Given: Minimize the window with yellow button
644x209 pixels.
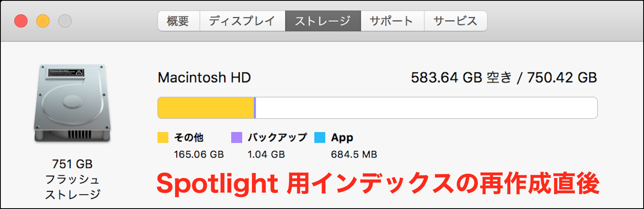Looking at the screenshot, I should click(43, 21).
